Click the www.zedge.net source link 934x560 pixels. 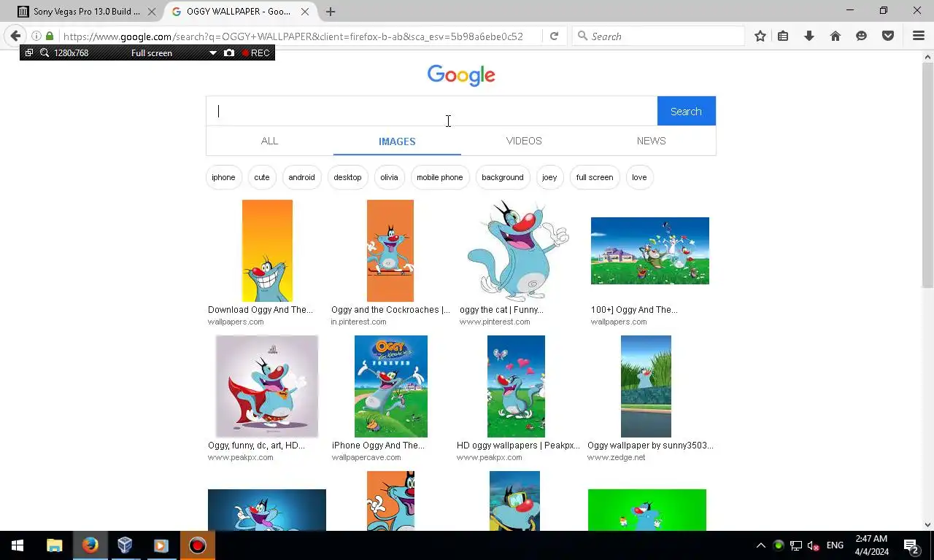(x=617, y=457)
